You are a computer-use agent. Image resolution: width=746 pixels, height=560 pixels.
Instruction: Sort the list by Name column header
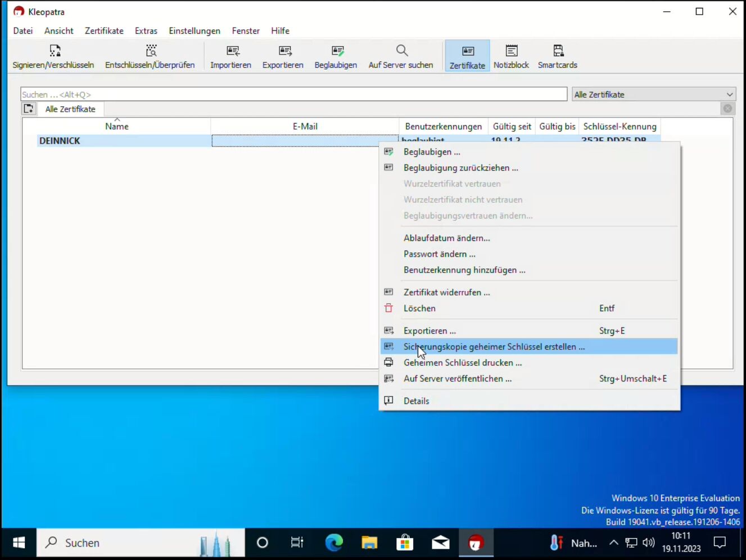tap(116, 126)
